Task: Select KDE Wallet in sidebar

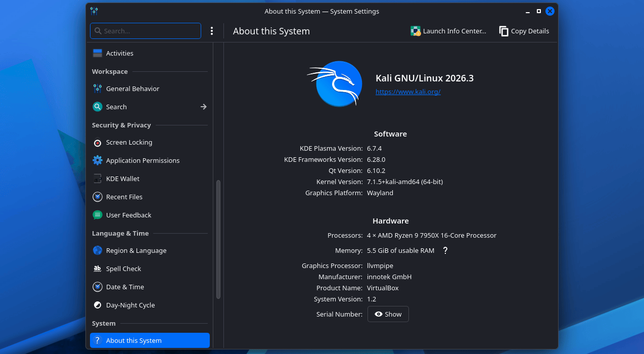Action: [150, 179]
